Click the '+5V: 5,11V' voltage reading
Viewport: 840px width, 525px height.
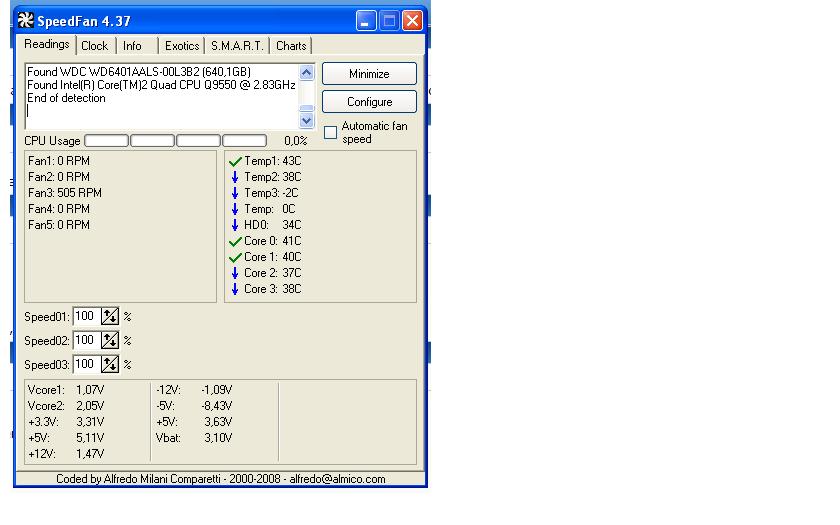tap(66, 438)
